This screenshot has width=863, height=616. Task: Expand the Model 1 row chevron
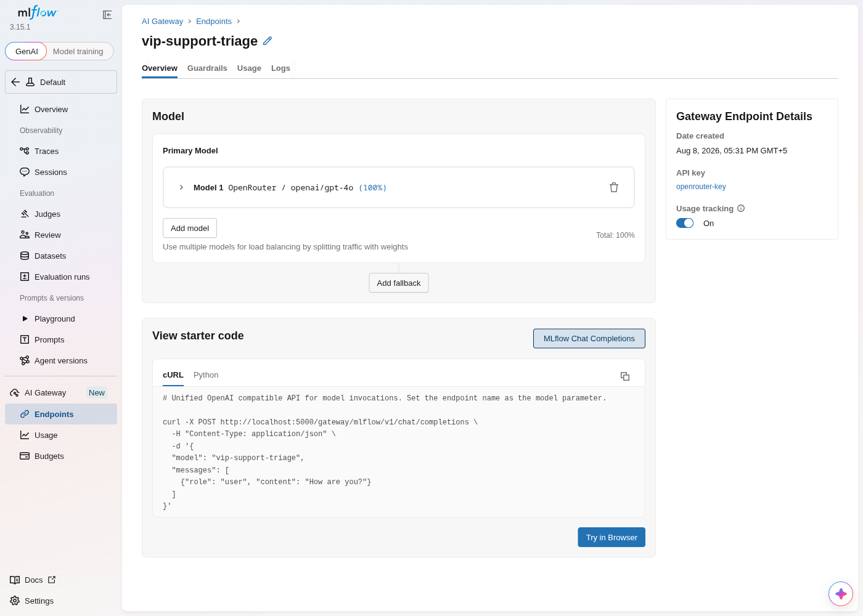181,187
